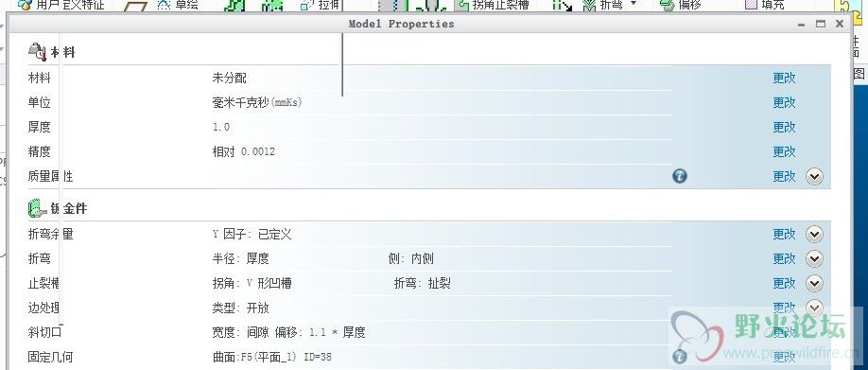
Task: Select the 填充 fill tool
Action: (x=765, y=6)
